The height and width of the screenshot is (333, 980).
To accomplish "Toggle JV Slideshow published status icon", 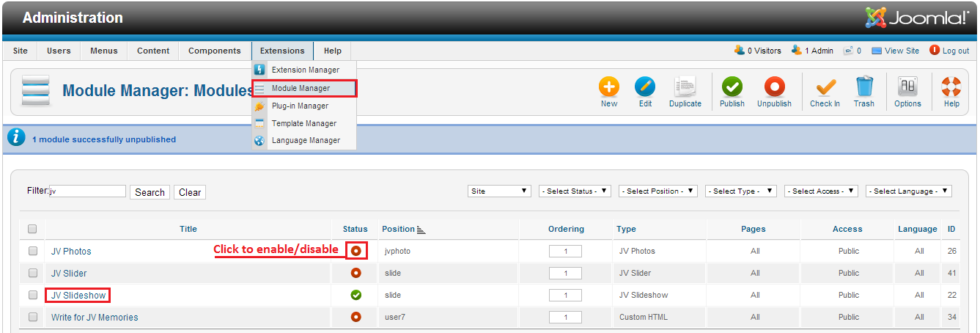I will click(x=355, y=295).
